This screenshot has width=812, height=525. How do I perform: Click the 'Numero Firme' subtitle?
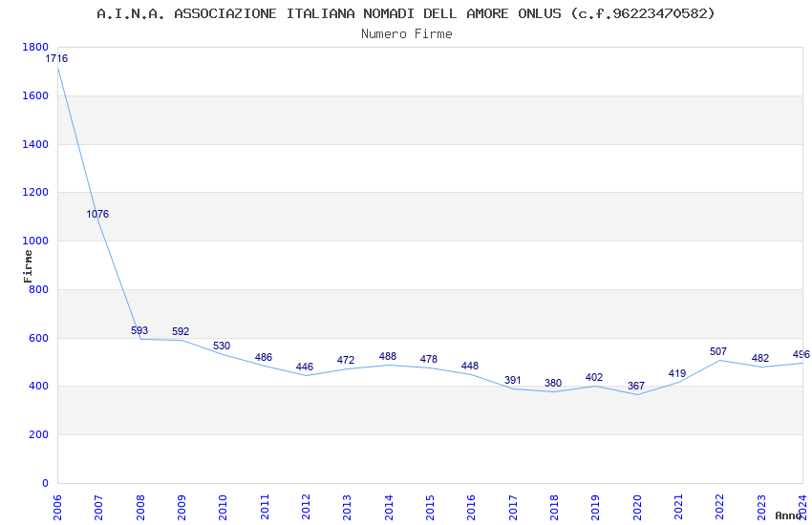[x=406, y=34]
